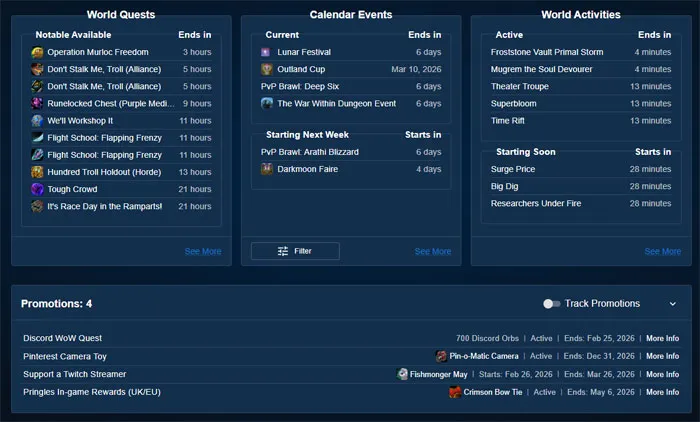Screen dimensions: 700x422
Task: Select Superbloom activity
Action: click(513, 104)
